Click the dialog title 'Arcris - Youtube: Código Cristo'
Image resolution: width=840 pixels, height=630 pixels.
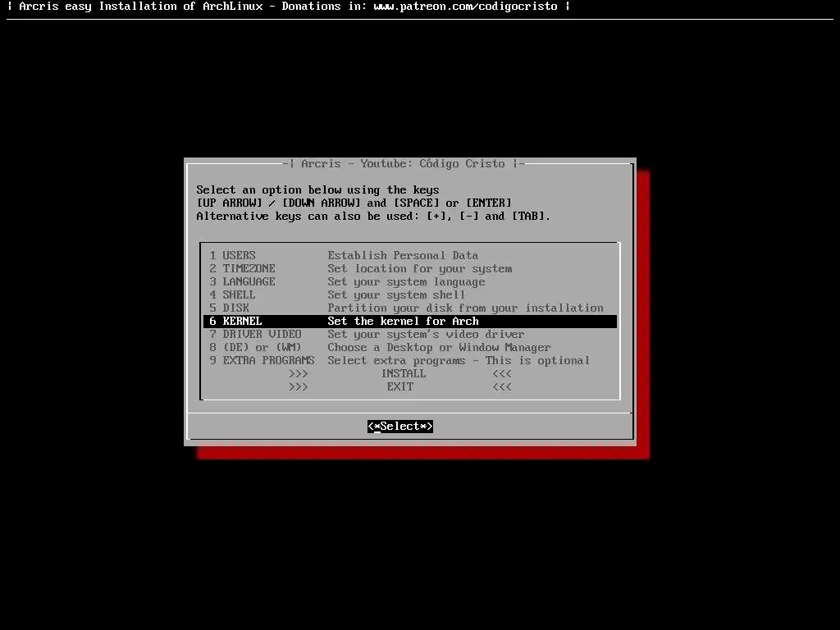point(403,163)
